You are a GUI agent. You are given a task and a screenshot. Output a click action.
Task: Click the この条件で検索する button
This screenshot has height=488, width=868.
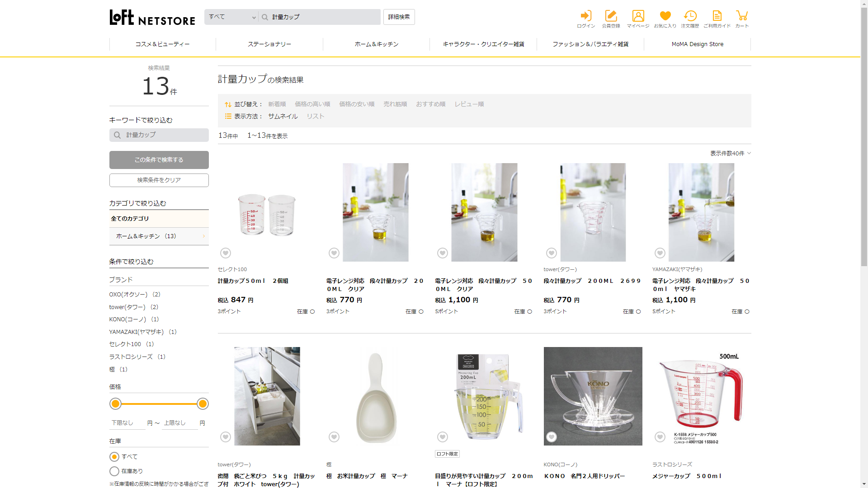[x=159, y=160]
